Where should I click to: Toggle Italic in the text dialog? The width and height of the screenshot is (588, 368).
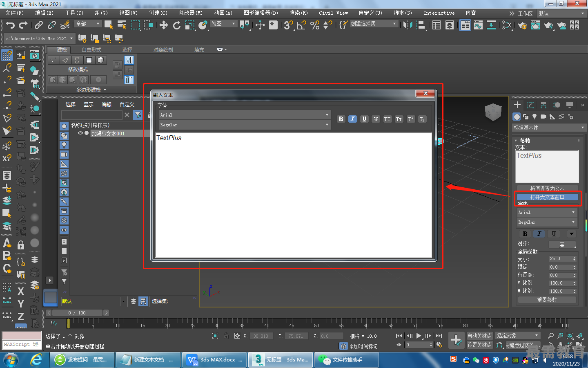[x=352, y=119]
